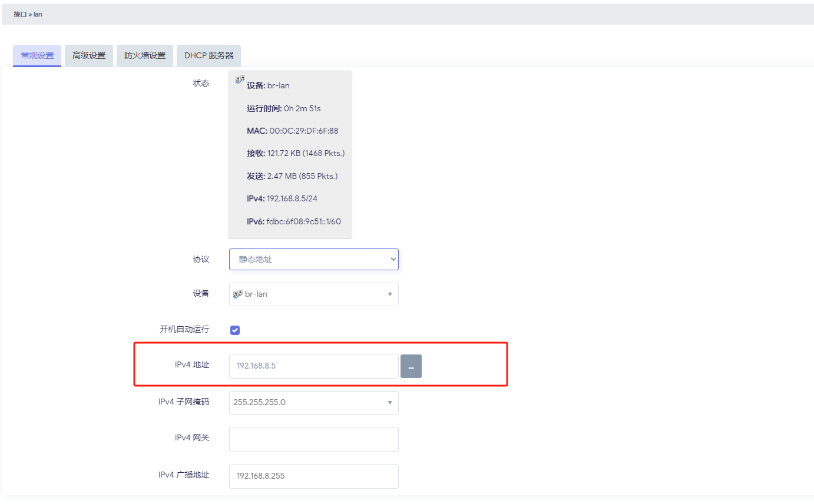The width and height of the screenshot is (814, 504).
Task: Focus the IPv4 地址 input field
Action: [313, 366]
